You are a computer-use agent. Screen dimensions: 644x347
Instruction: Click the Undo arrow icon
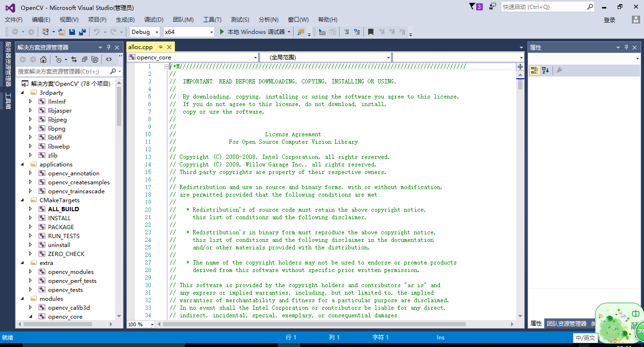tap(97, 32)
